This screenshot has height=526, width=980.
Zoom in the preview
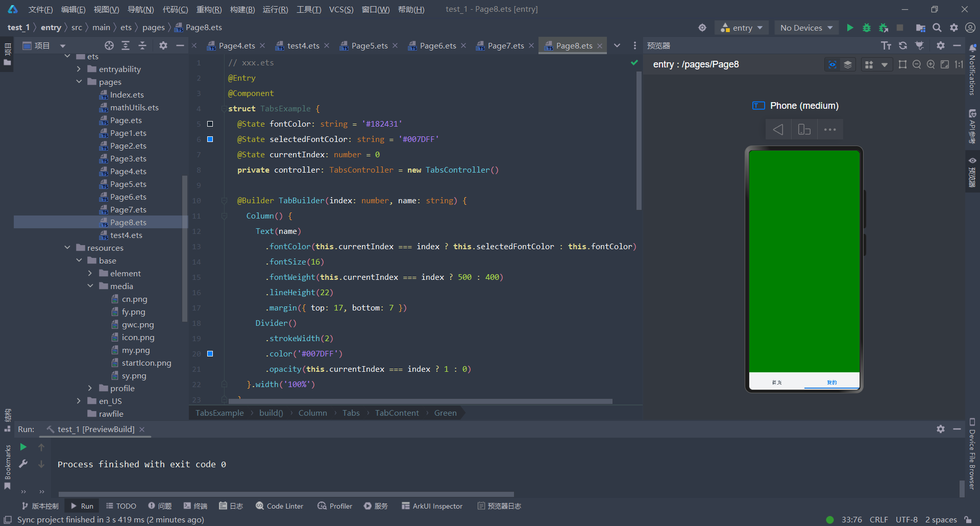tap(931, 64)
